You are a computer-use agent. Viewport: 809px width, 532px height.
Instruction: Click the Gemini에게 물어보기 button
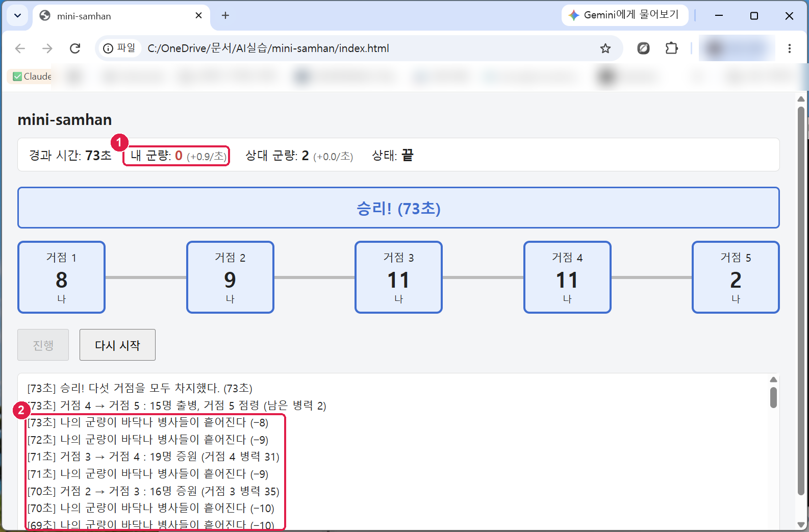tap(625, 15)
